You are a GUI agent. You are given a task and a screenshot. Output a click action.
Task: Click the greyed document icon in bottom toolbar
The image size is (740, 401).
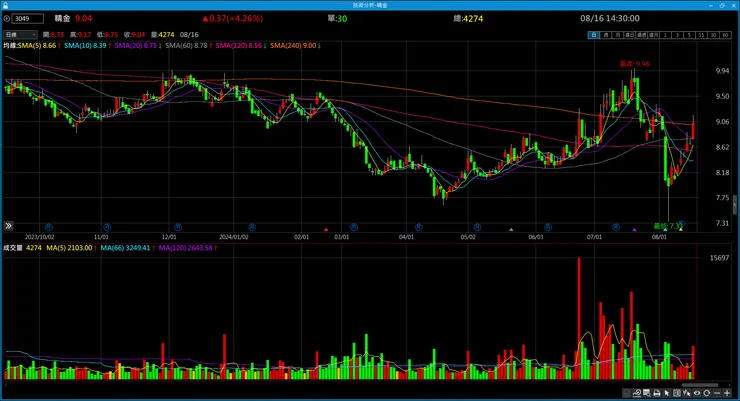(626, 393)
